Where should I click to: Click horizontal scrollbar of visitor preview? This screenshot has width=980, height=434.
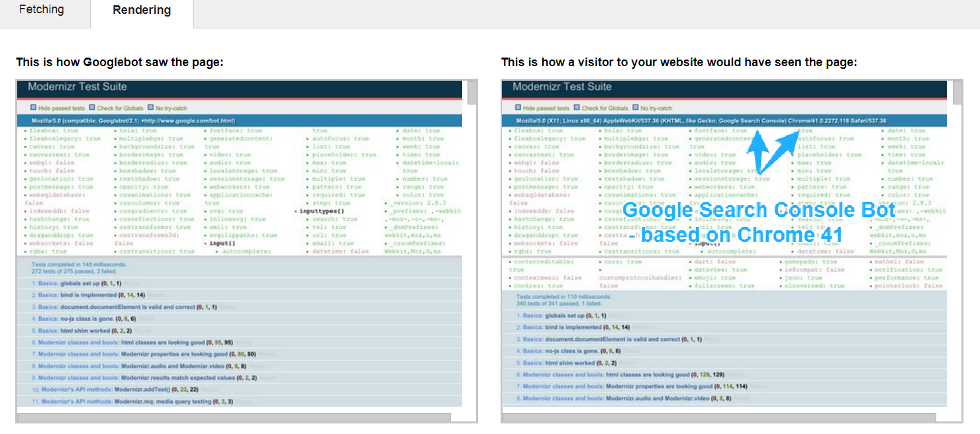point(719,417)
